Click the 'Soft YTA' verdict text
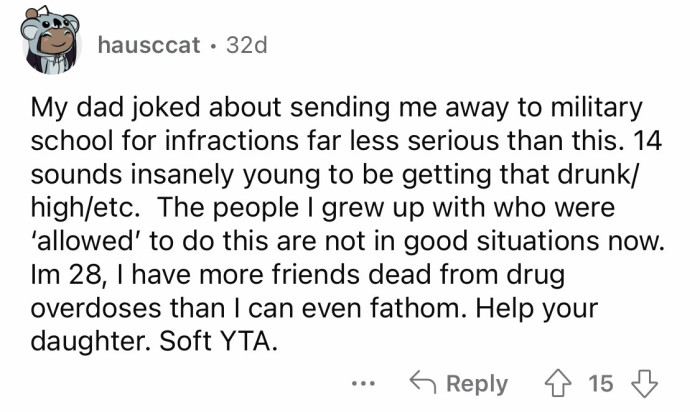 coord(222,341)
